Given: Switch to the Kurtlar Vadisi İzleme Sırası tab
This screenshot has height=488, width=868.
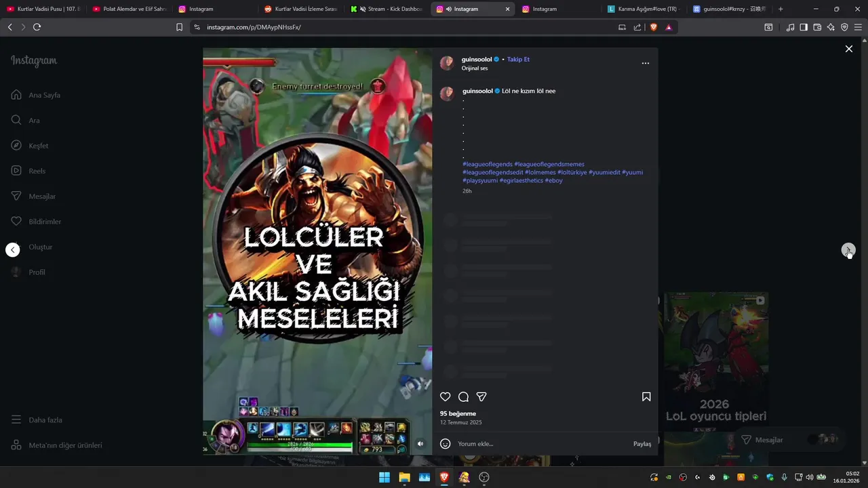Looking at the screenshot, I should (x=300, y=9).
